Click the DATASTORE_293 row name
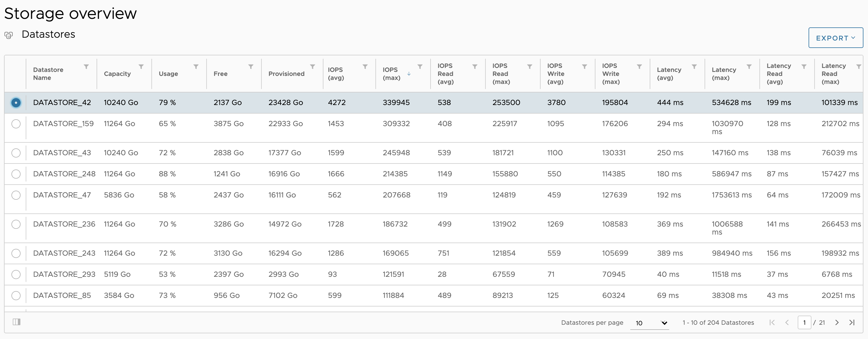Image resolution: width=868 pixels, height=339 pixels. tap(64, 274)
